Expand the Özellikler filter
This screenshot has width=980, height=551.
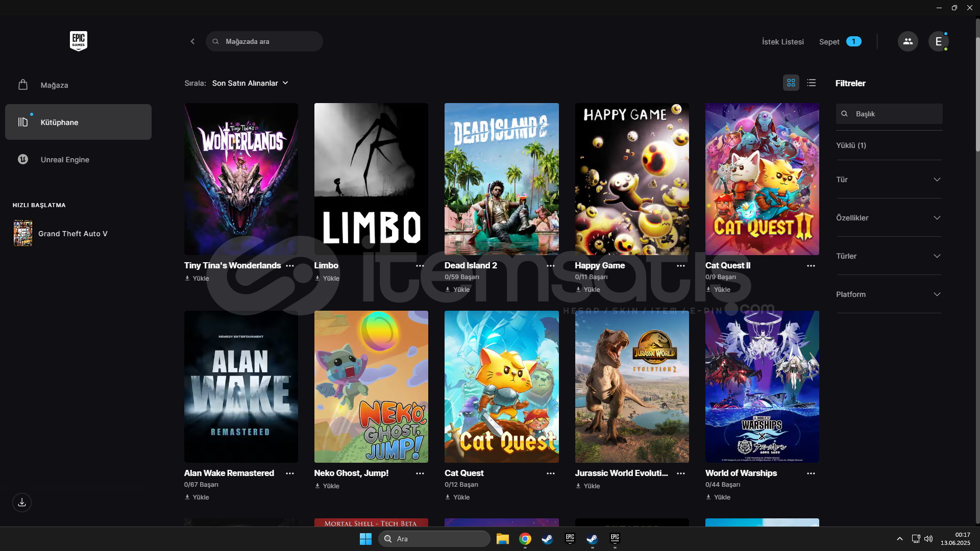(889, 218)
